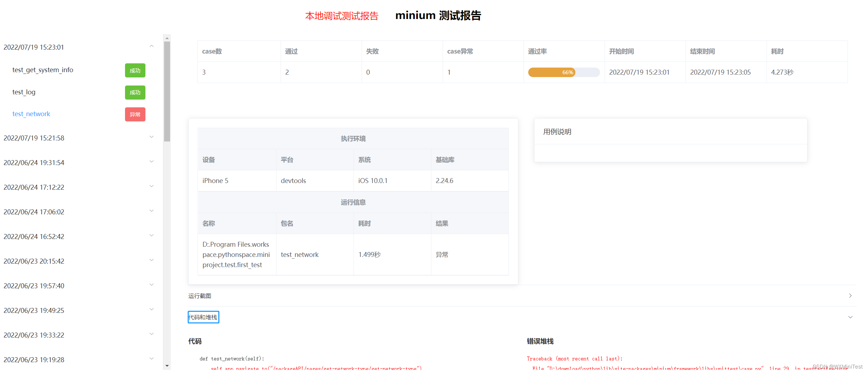
Task: Click the Traceback (most recent call last) line
Action: click(x=575, y=359)
